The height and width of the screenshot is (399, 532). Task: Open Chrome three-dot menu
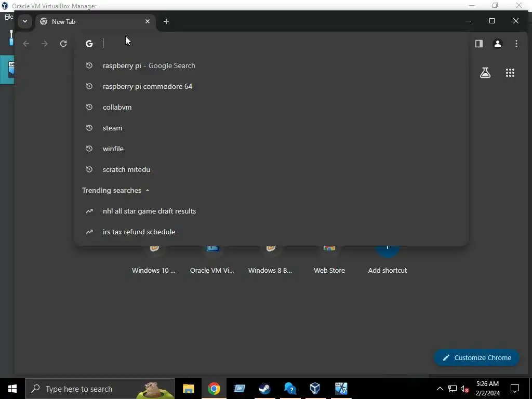click(516, 44)
